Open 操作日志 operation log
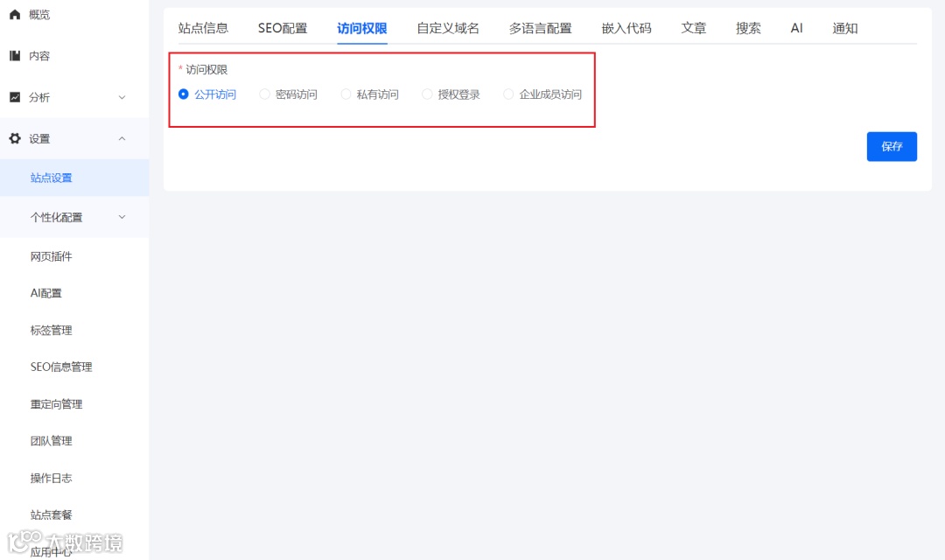 tap(51, 478)
